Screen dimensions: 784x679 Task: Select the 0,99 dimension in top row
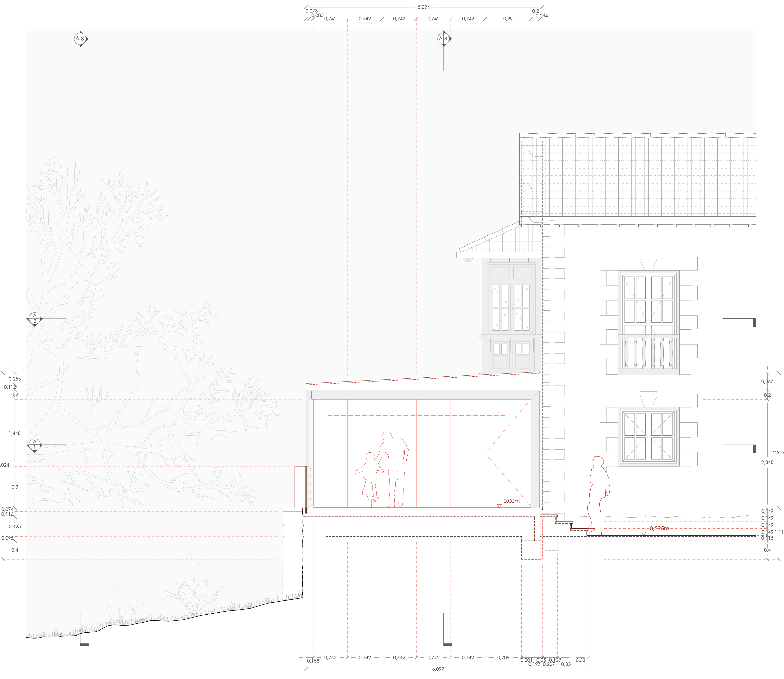coord(508,19)
